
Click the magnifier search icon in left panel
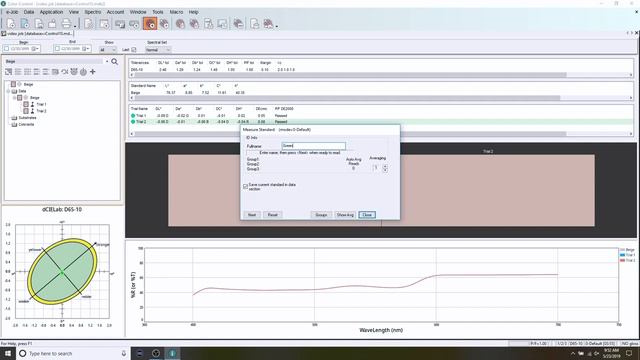115,61
